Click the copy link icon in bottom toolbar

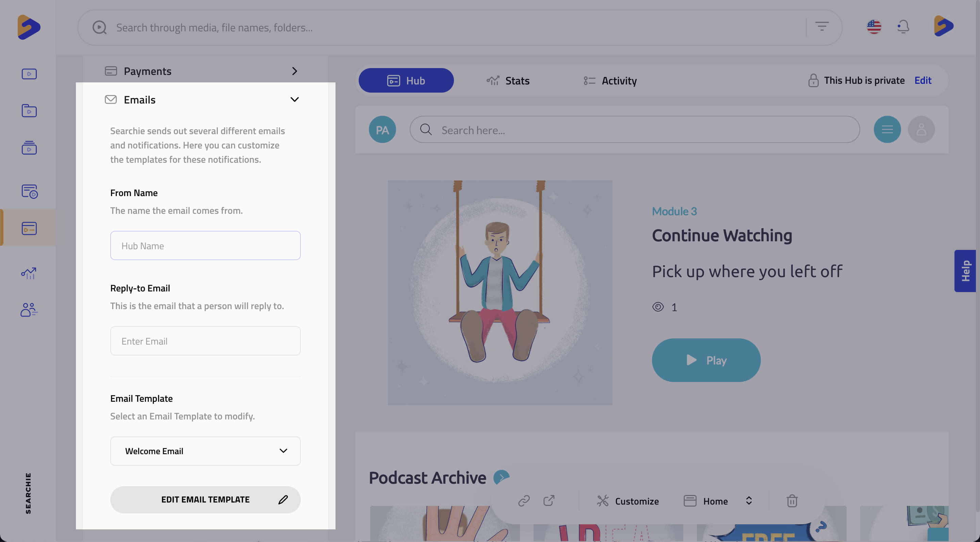[524, 500]
